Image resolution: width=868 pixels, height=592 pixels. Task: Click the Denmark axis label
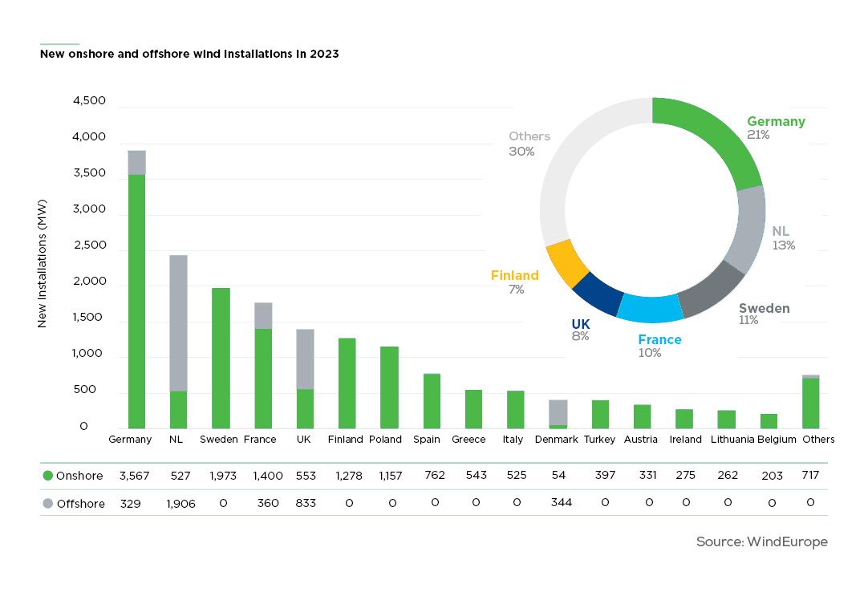[x=557, y=439]
